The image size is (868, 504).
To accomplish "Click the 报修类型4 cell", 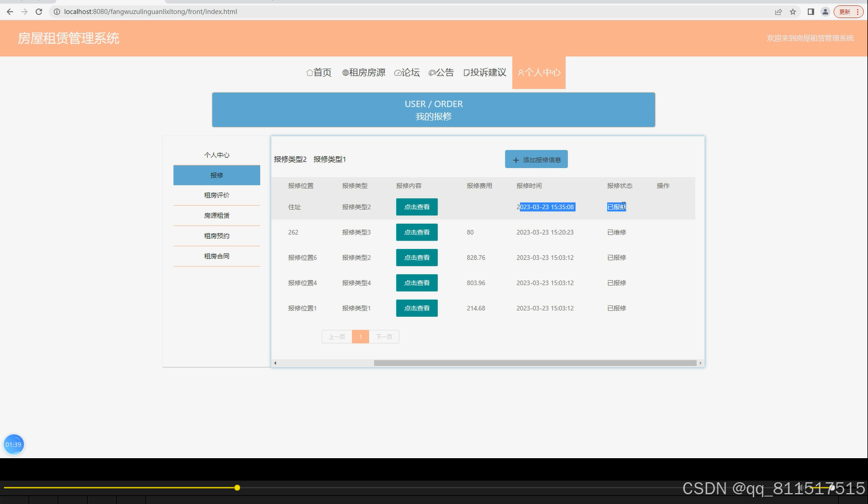I will tap(356, 283).
